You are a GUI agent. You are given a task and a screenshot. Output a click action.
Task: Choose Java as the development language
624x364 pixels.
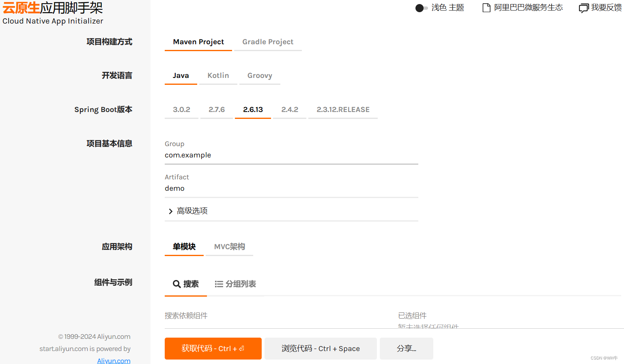pyautogui.click(x=181, y=76)
